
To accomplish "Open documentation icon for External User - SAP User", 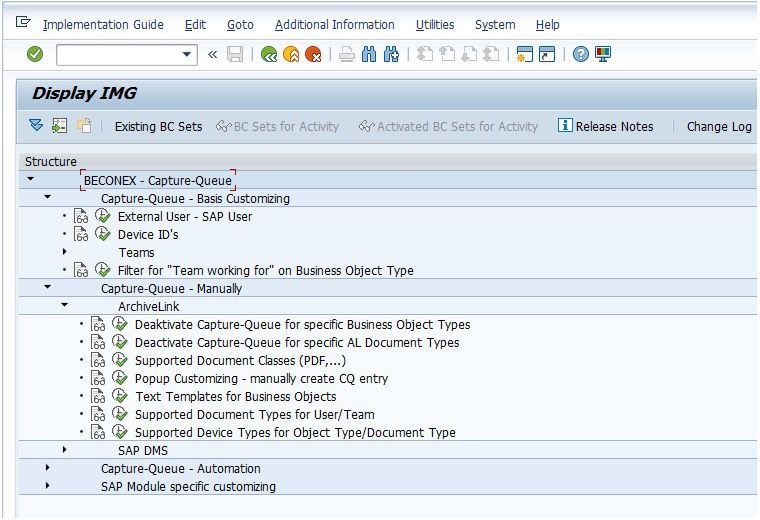I will [81, 216].
